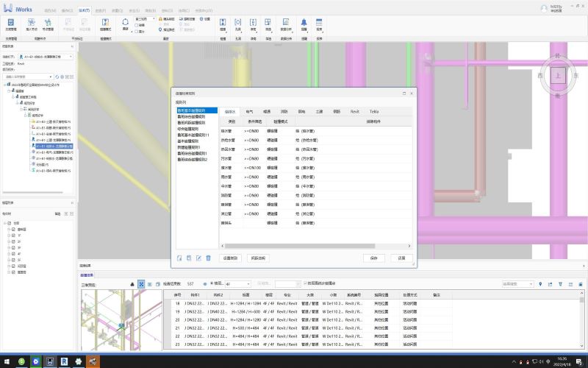Open Windows Start menu

(x=7, y=361)
